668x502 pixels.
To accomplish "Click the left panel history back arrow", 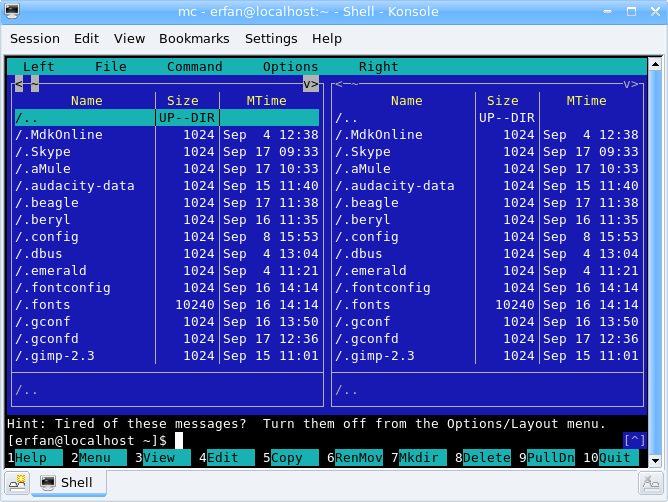I will (x=18, y=84).
